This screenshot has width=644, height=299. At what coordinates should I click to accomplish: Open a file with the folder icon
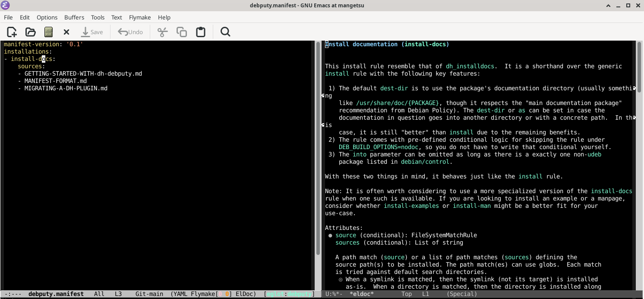pyautogui.click(x=30, y=32)
